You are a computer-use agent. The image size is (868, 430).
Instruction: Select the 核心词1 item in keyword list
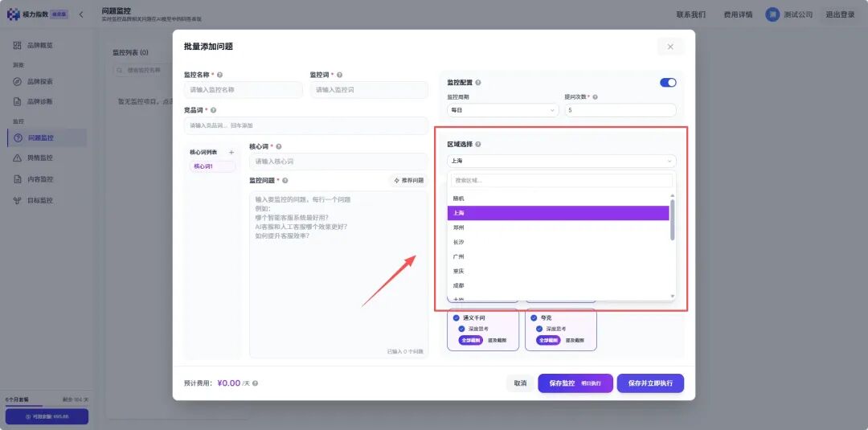pyautogui.click(x=212, y=166)
